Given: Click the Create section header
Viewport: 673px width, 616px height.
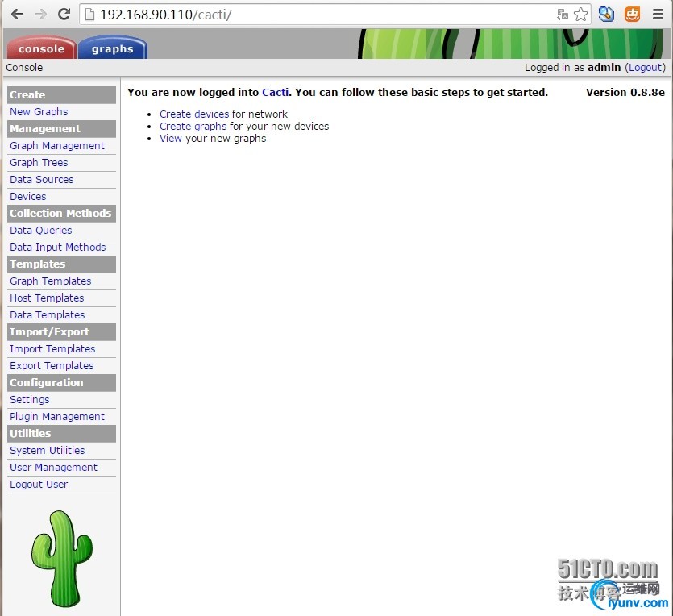Looking at the screenshot, I should click(x=62, y=95).
